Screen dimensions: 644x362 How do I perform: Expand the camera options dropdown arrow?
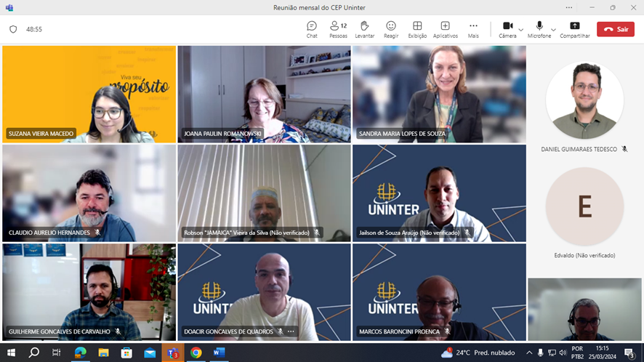[521, 30]
